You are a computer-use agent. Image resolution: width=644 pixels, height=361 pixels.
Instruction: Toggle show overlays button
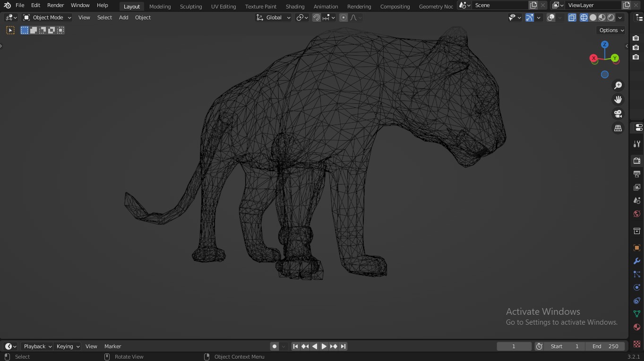pyautogui.click(x=551, y=17)
